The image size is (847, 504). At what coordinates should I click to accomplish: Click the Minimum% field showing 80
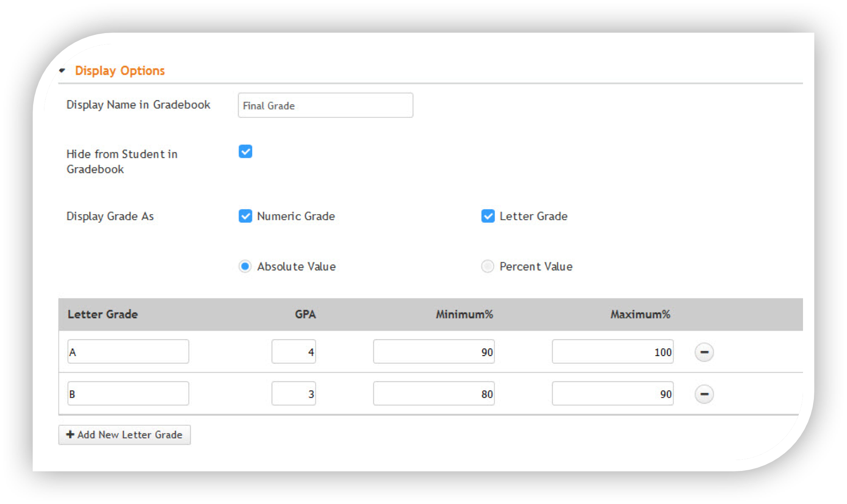(x=434, y=394)
